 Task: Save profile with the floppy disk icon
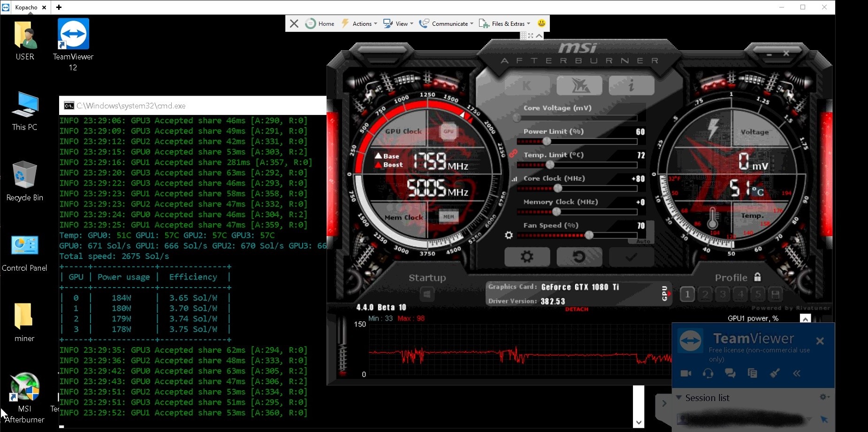(776, 294)
